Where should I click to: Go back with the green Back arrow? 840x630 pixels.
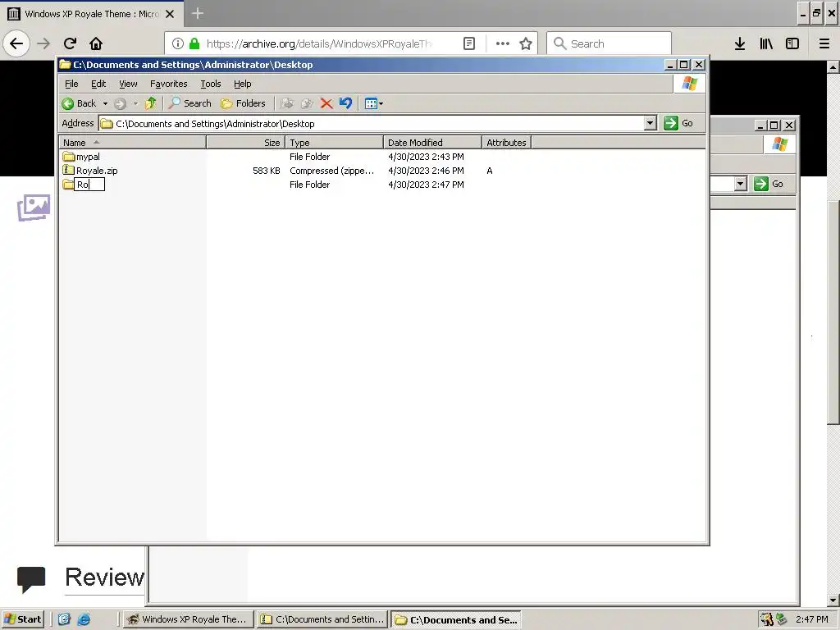click(79, 103)
